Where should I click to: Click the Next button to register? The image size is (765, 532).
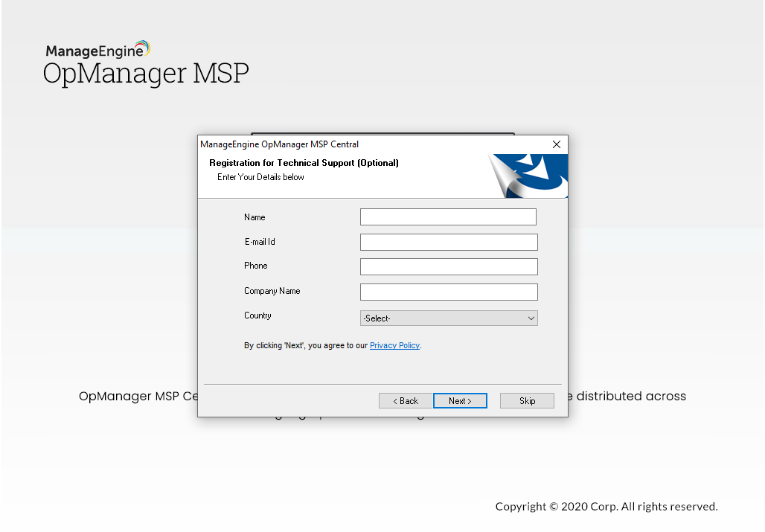coord(460,400)
